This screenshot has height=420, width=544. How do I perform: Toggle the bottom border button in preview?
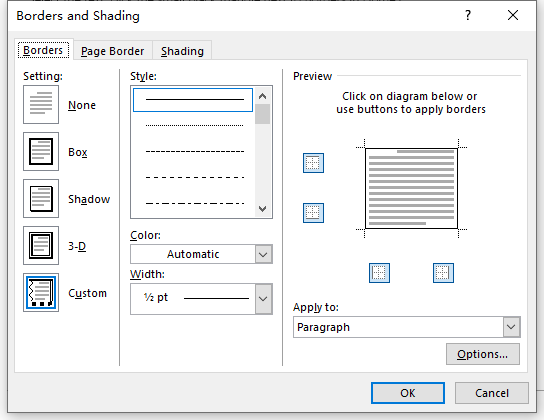[313, 213]
